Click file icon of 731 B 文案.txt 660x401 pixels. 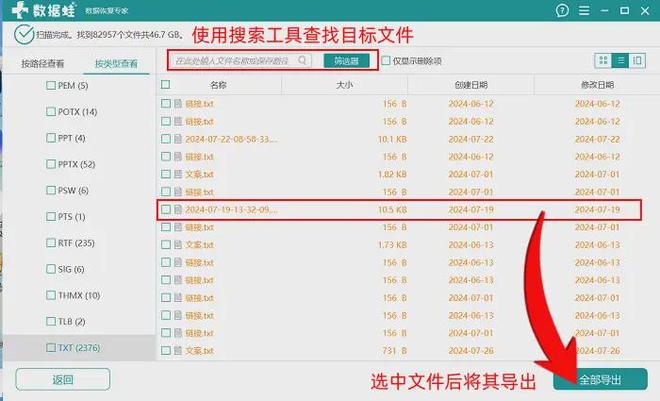pos(178,351)
